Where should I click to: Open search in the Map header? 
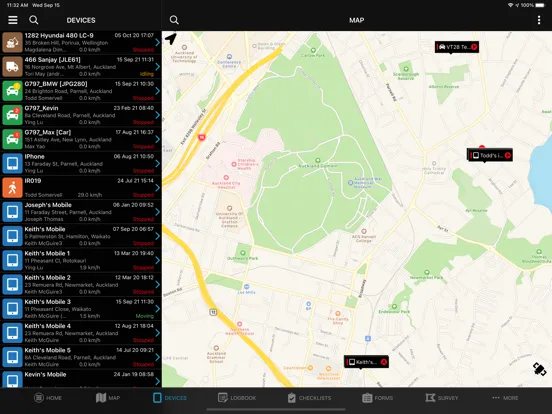tap(174, 20)
